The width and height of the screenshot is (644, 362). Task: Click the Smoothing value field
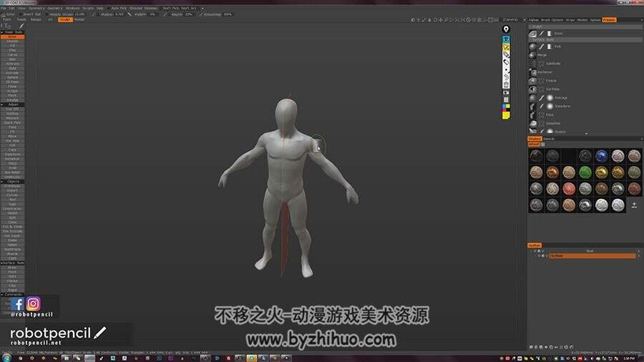pyautogui.click(x=228, y=14)
